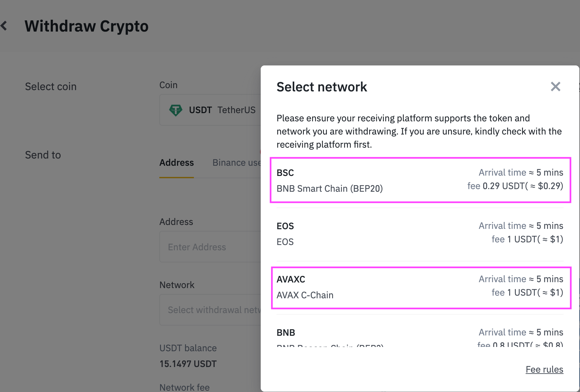Click the Network fee label
Screen dimensions: 580x392
pos(184,387)
